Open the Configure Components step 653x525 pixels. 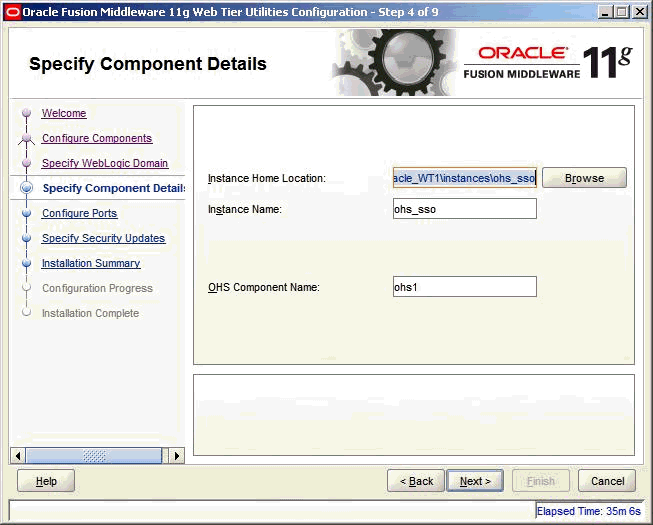(x=97, y=138)
